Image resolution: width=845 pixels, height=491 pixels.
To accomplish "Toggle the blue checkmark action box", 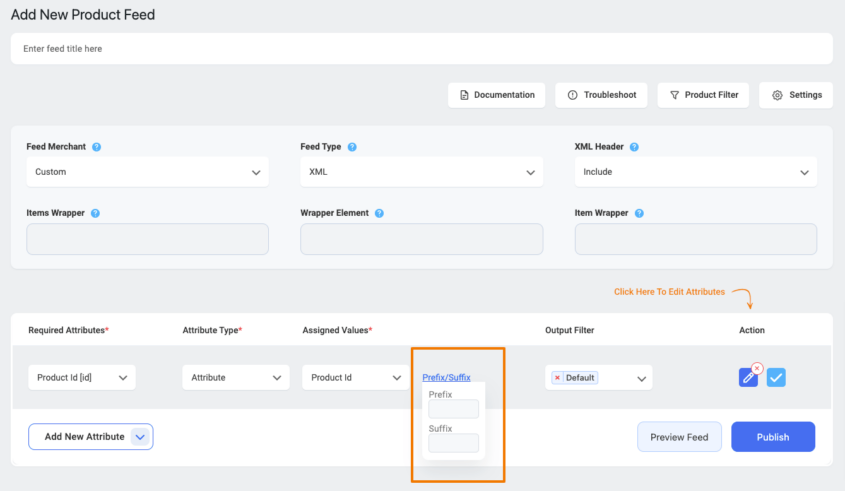I will pos(777,378).
